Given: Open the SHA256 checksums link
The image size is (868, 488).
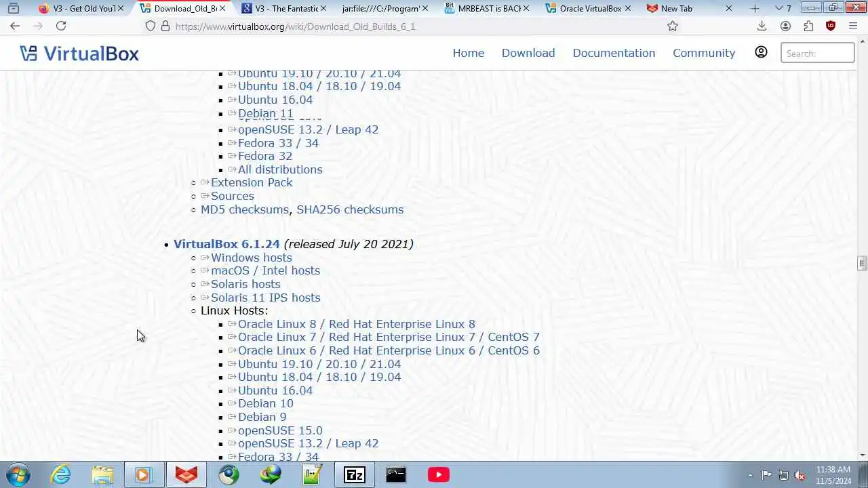Looking at the screenshot, I should pos(350,209).
